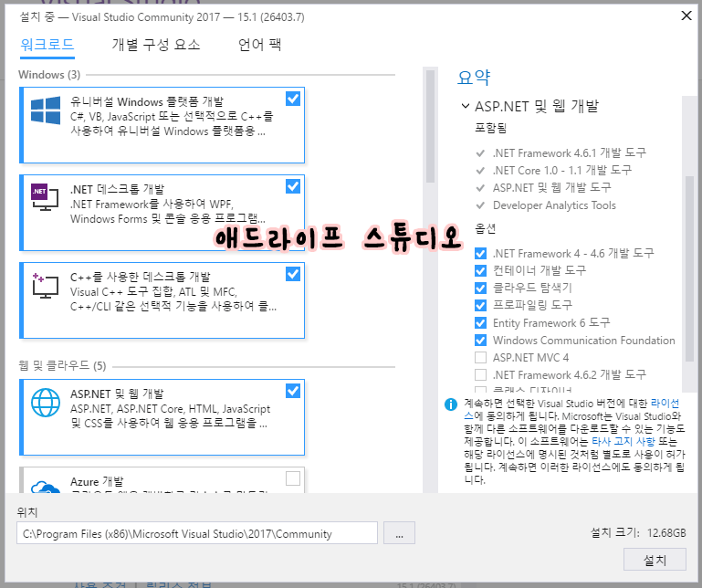Close the installer dialog with the X
Image resolution: width=702 pixels, height=588 pixels.
(686, 16)
